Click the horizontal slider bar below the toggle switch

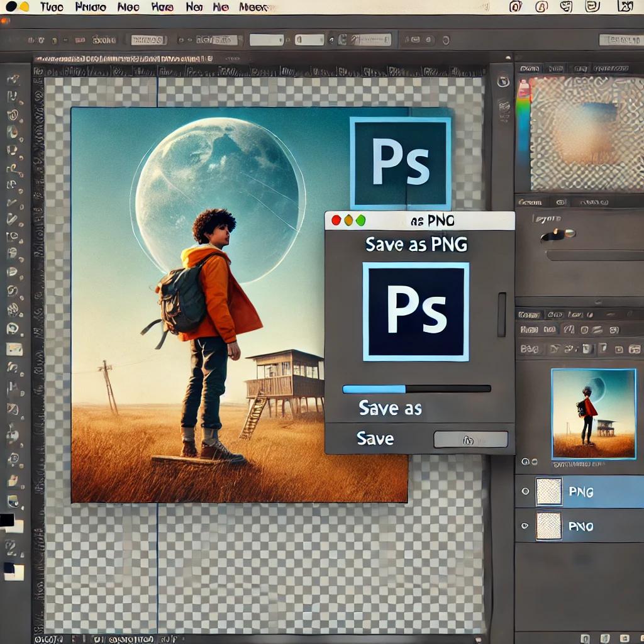(x=596, y=255)
